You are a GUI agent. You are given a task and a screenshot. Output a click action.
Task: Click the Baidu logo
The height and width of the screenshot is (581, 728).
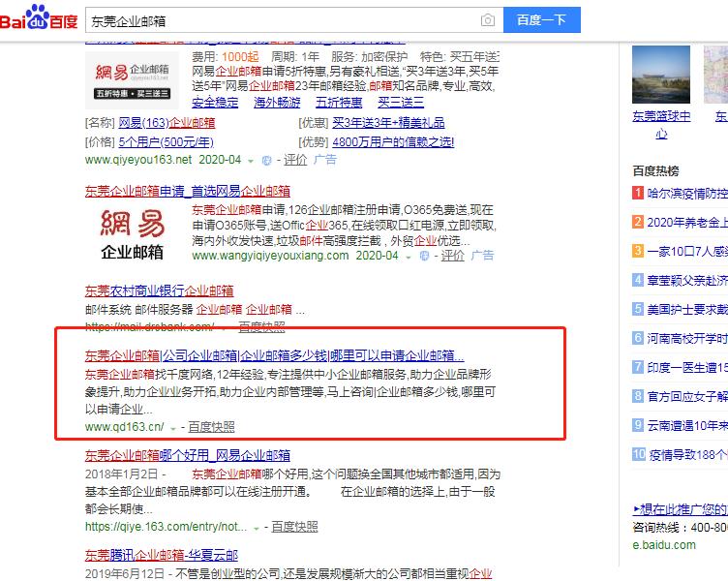[39, 18]
